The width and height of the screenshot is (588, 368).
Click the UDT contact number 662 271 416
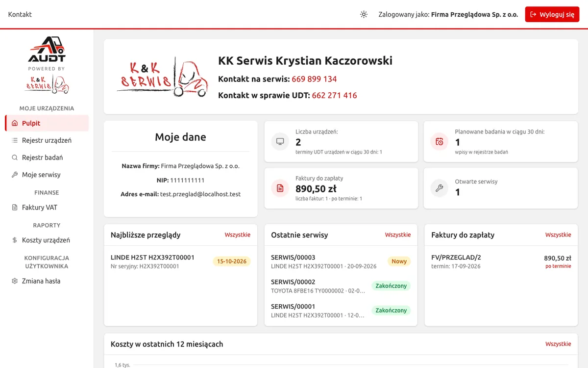tap(334, 95)
